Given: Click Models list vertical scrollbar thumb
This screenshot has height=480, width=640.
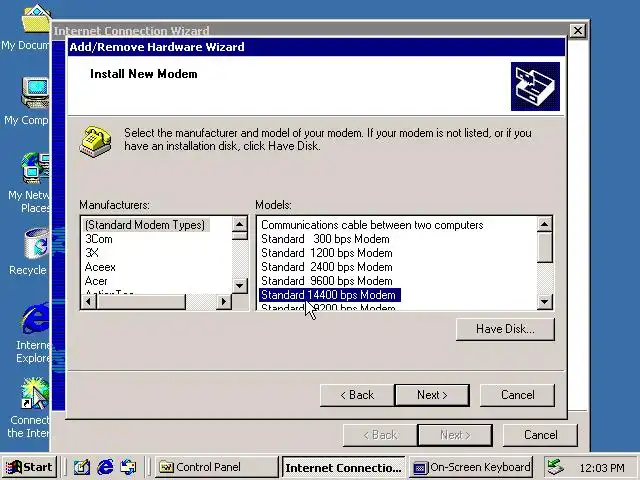Looking at the screenshot, I should (545, 247).
